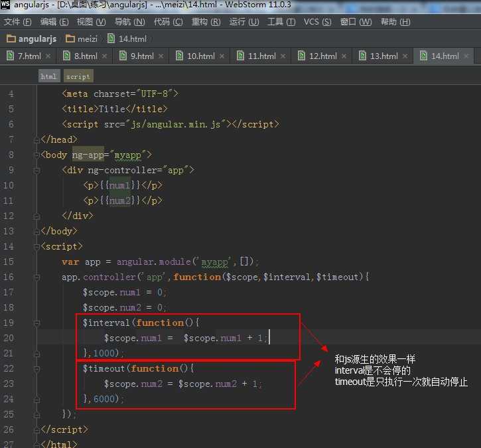Click the 6000 timeout value on line 24

tap(103, 399)
